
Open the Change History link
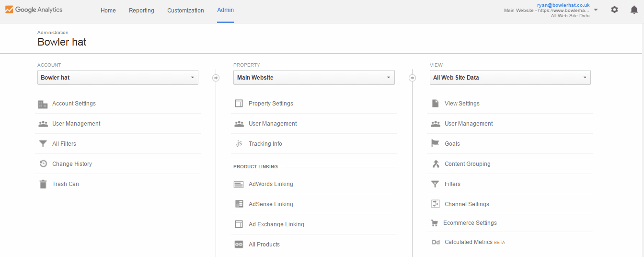[x=72, y=164]
